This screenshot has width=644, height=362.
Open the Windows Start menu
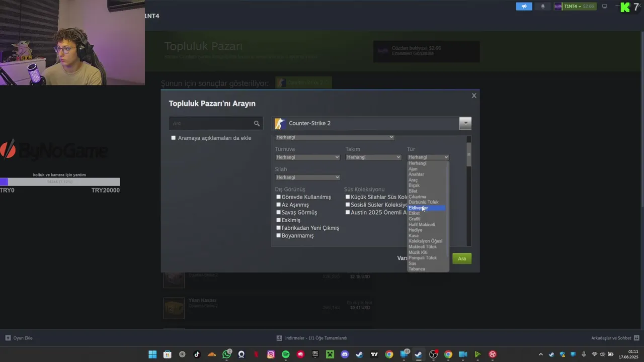pyautogui.click(x=152, y=354)
